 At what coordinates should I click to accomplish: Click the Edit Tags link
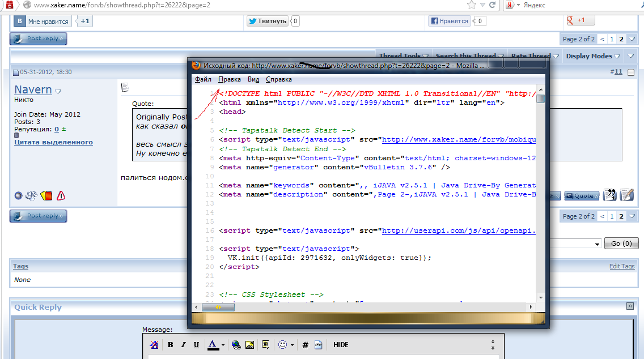(622, 266)
